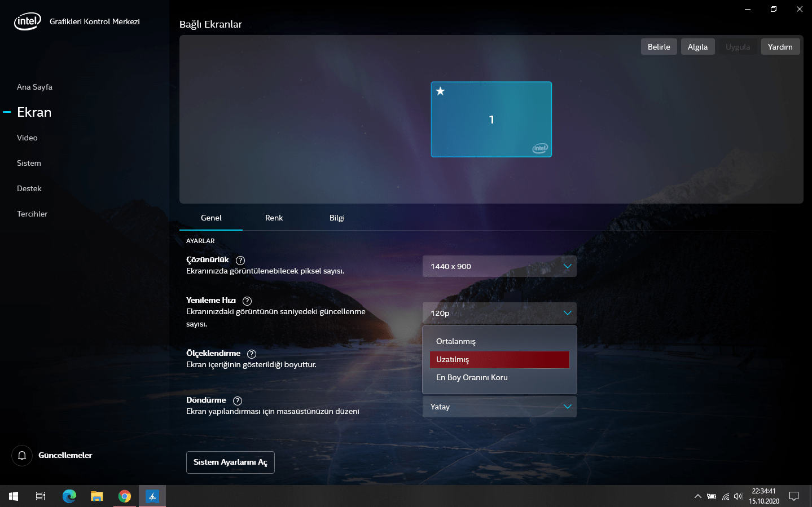Open Task View on the taskbar

point(41,496)
